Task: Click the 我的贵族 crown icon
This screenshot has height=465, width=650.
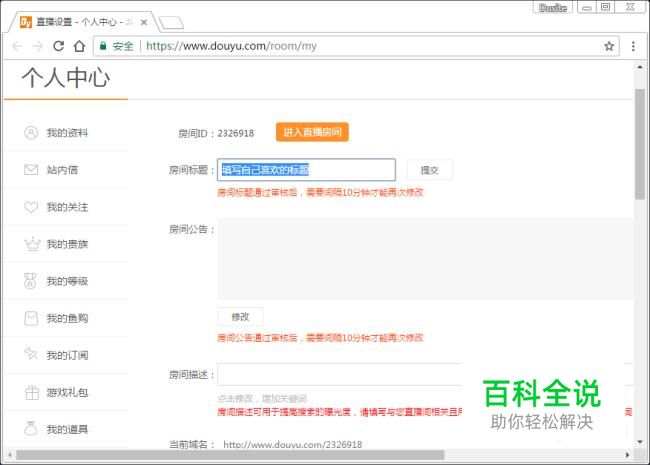Action: pos(32,244)
